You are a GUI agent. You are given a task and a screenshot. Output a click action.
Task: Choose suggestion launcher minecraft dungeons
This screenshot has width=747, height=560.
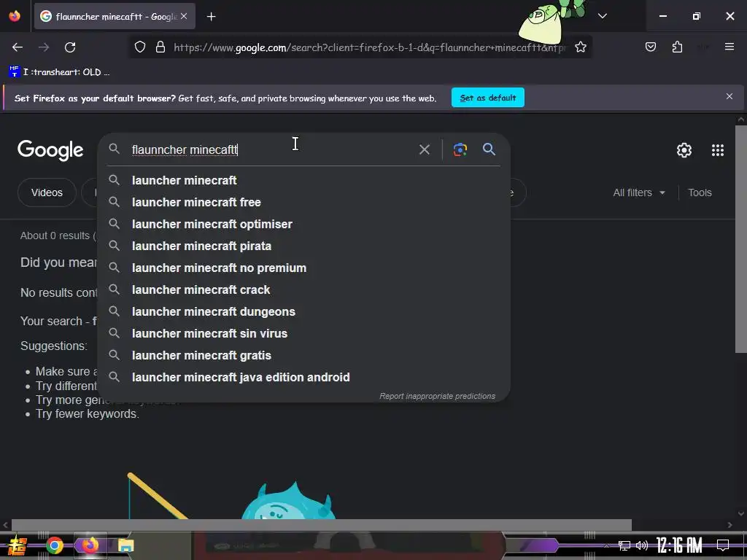[304, 312]
